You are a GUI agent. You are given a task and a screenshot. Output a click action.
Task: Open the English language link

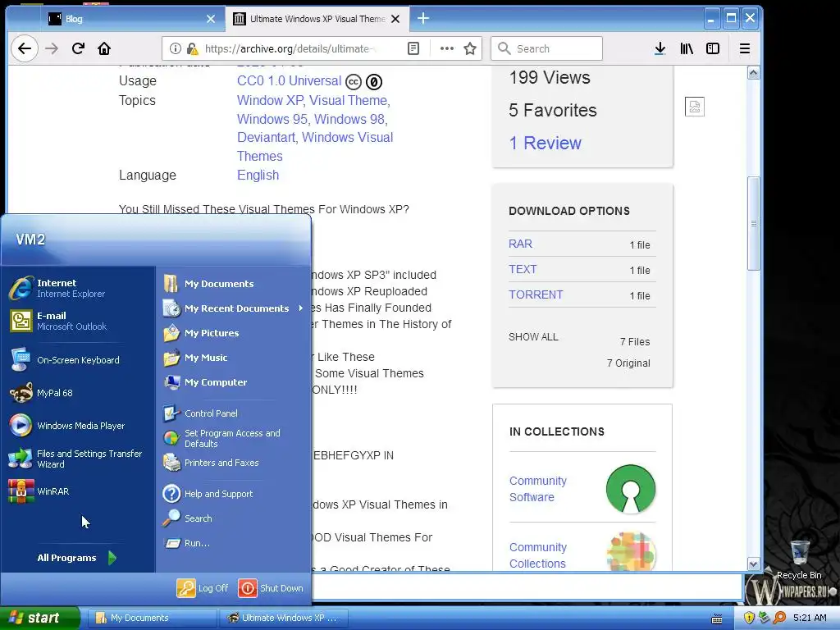(x=258, y=176)
